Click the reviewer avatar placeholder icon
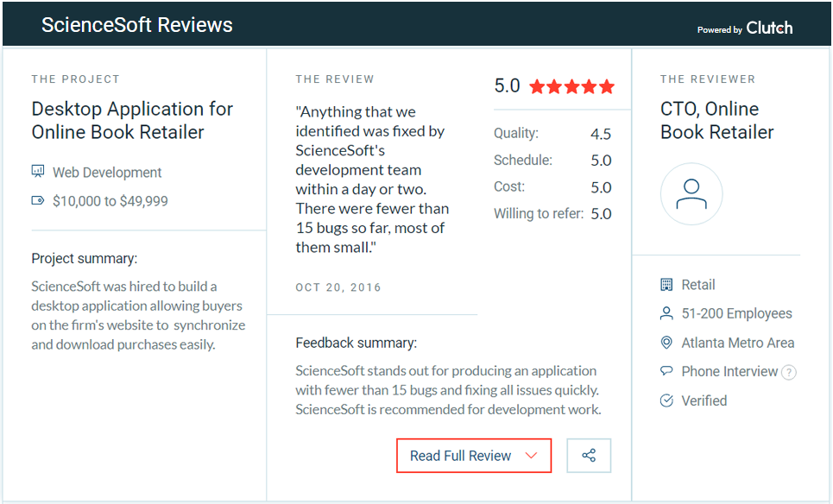The image size is (833, 504). [691, 194]
